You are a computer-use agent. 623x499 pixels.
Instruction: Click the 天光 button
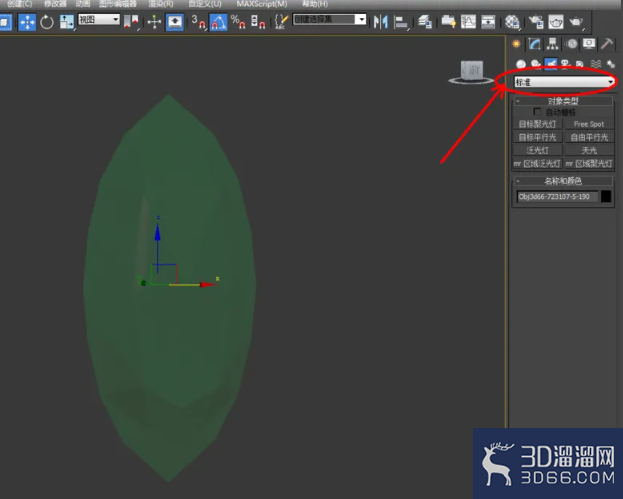589,150
